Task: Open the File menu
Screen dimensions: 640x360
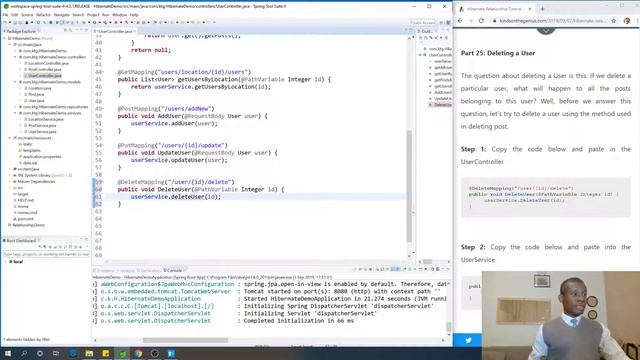Action: pyautogui.click(x=5, y=15)
